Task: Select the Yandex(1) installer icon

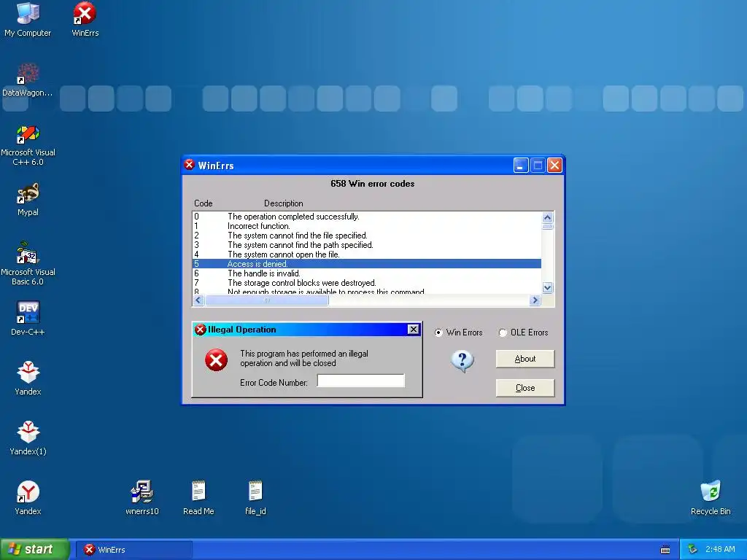Action: pos(28,438)
